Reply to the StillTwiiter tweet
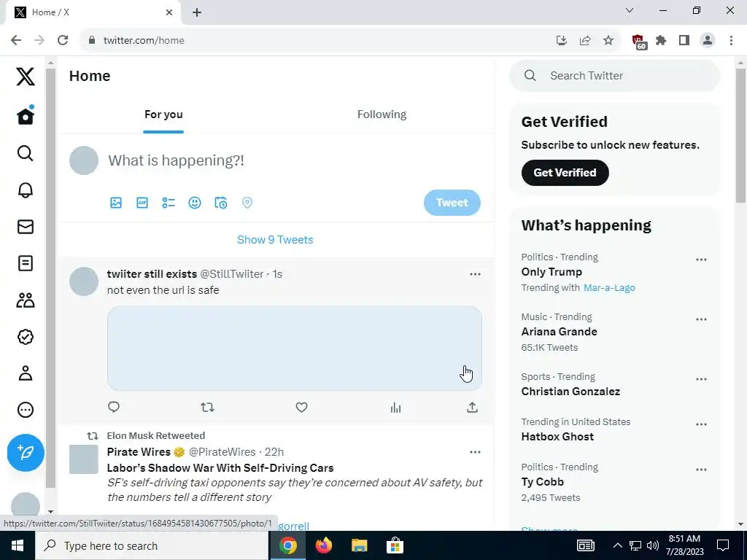Screen dimensions: 747x560 [x=113, y=407]
